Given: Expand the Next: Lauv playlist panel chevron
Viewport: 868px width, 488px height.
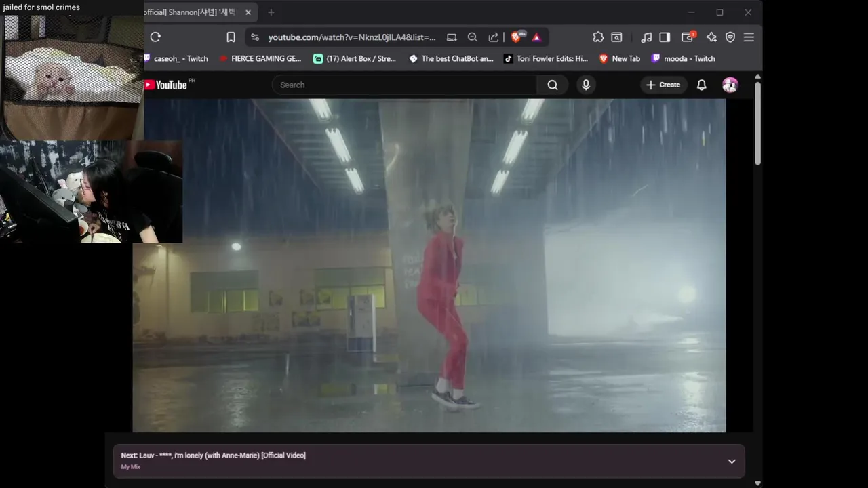Looking at the screenshot, I should pyautogui.click(x=732, y=461).
